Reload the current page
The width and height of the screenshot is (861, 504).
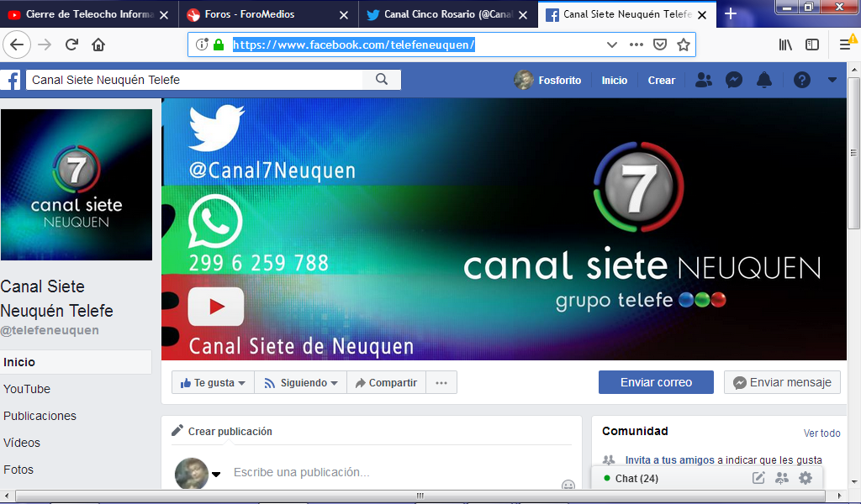click(72, 45)
